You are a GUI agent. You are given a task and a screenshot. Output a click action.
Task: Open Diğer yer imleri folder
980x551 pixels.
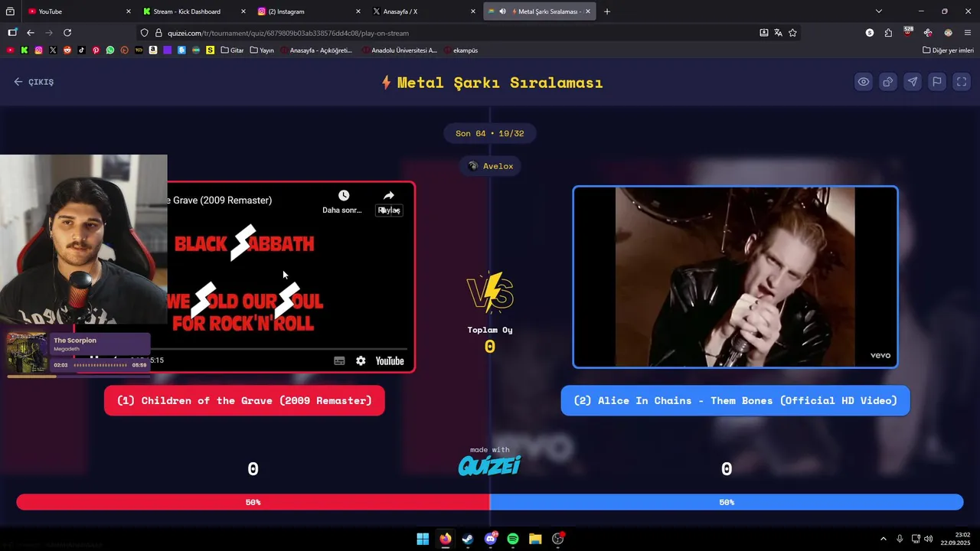(x=948, y=51)
